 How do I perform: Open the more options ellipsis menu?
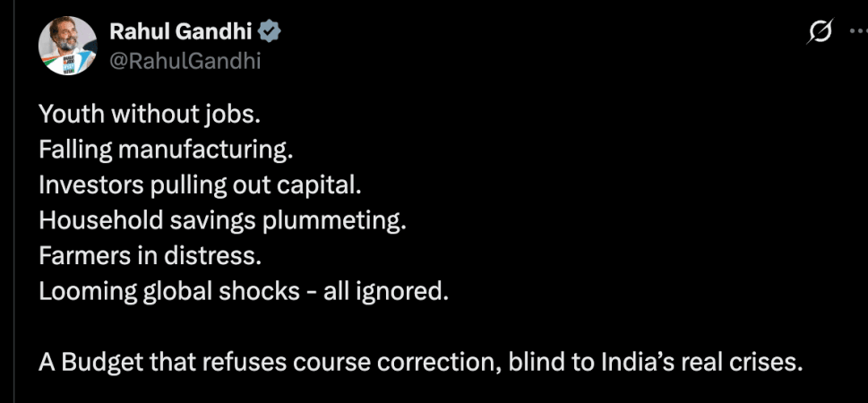(858, 32)
